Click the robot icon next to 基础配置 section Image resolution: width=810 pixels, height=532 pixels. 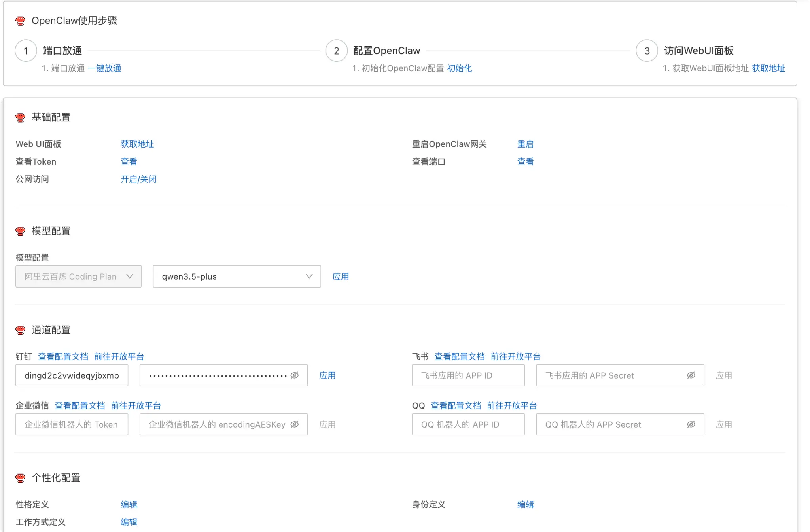pos(20,117)
